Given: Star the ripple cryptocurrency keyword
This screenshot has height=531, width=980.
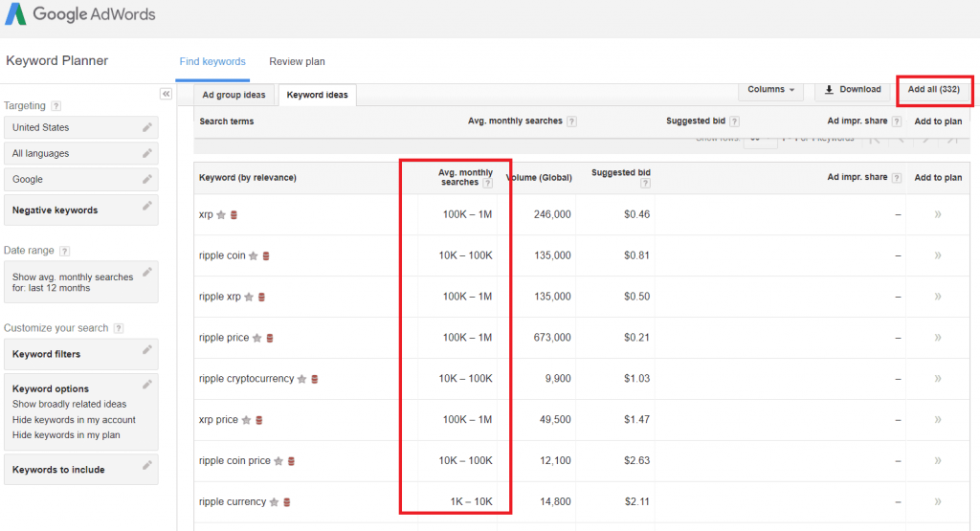Looking at the screenshot, I should pos(301,379).
